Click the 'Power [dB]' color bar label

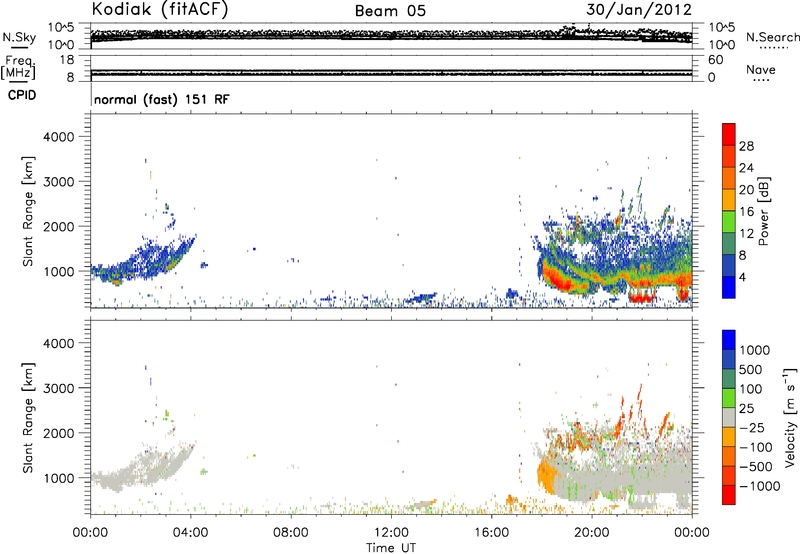[x=763, y=211]
